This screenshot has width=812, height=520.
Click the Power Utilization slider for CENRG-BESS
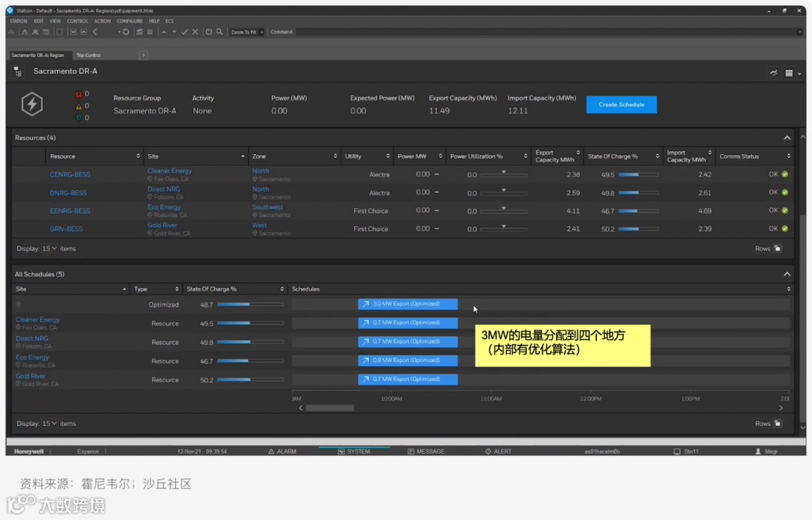(x=503, y=175)
